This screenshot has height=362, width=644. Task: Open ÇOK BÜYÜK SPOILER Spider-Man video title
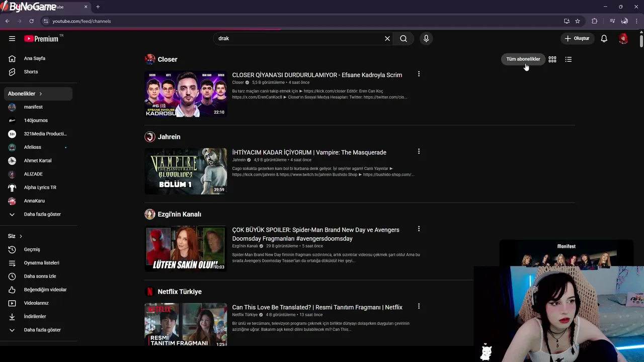pyautogui.click(x=315, y=234)
